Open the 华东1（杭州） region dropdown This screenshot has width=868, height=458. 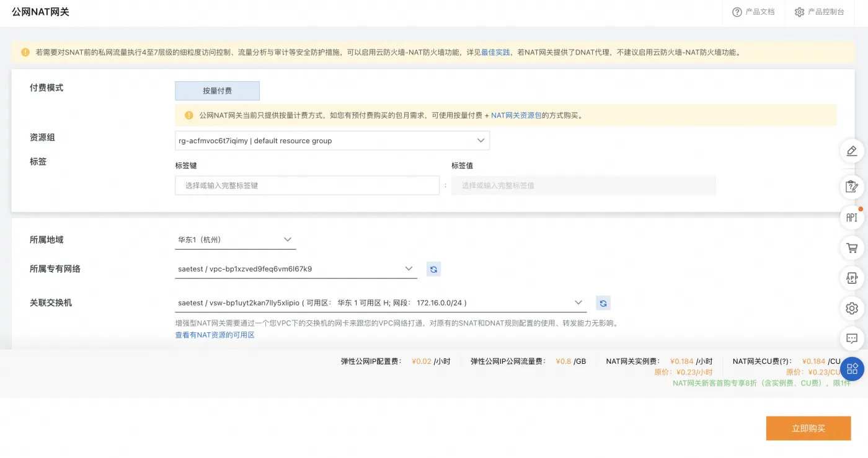point(236,240)
